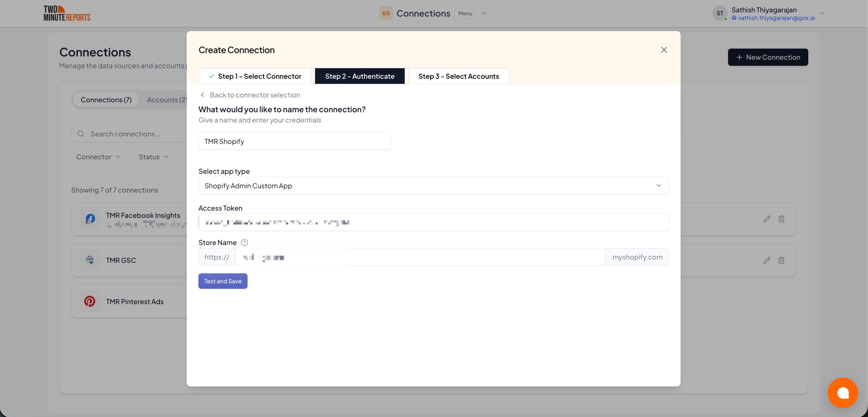Click the Pinterest logo icon
This screenshot has height=417, width=868.
pyautogui.click(x=90, y=301)
